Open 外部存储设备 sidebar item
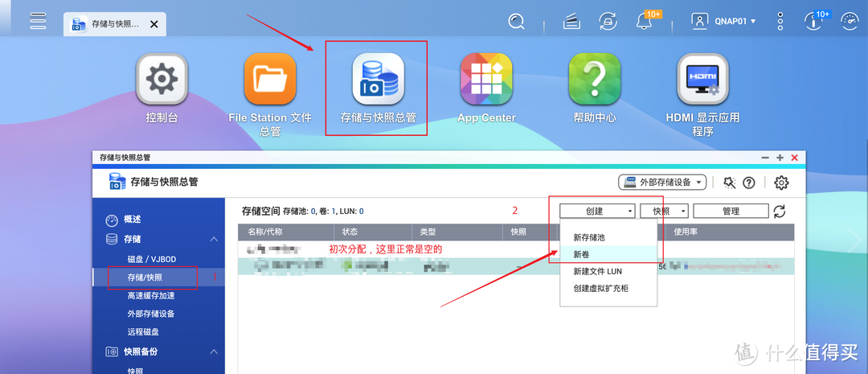This screenshot has width=868, height=374. [x=151, y=314]
